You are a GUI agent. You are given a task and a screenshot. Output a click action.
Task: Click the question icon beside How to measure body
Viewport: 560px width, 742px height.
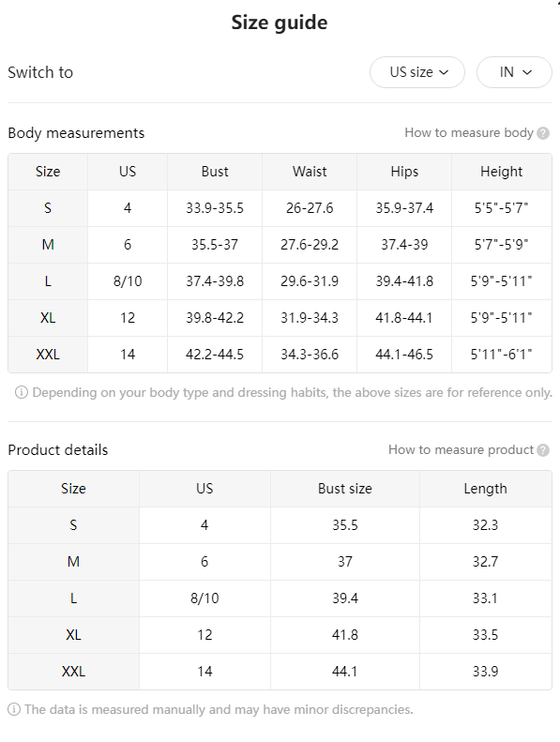(x=543, y=133)
